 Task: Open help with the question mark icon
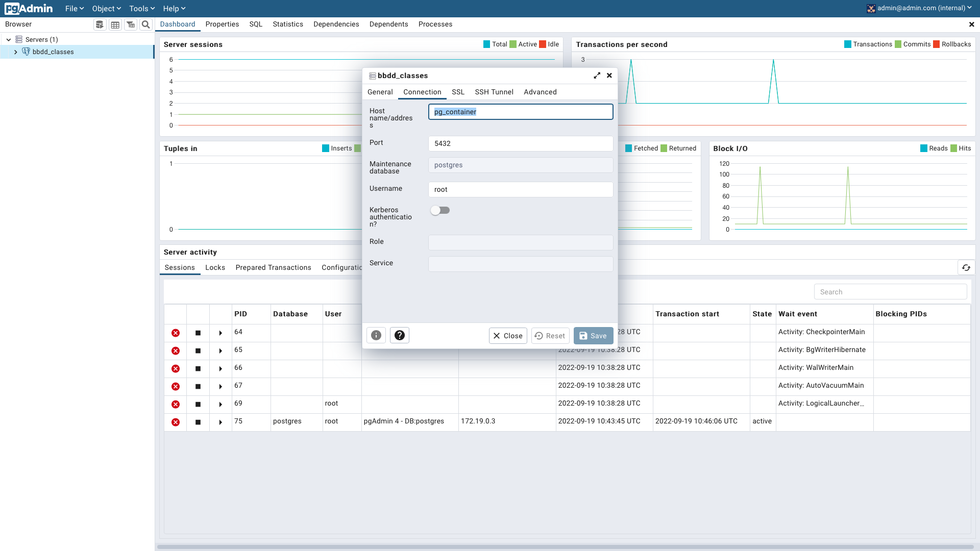click(400, 335)
